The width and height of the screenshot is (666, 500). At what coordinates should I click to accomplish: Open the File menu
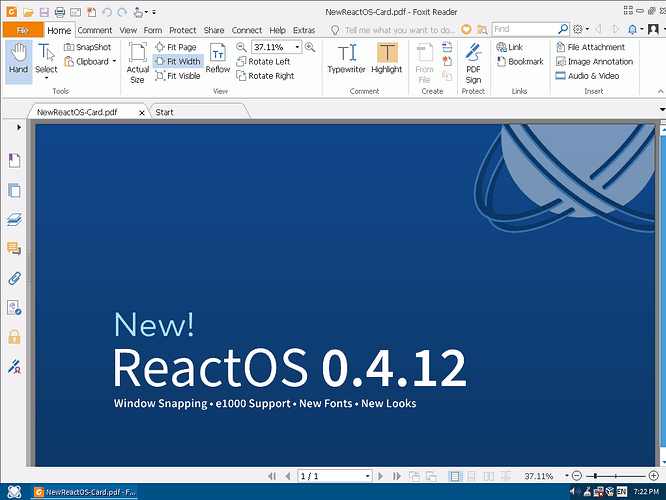[23, 30]
